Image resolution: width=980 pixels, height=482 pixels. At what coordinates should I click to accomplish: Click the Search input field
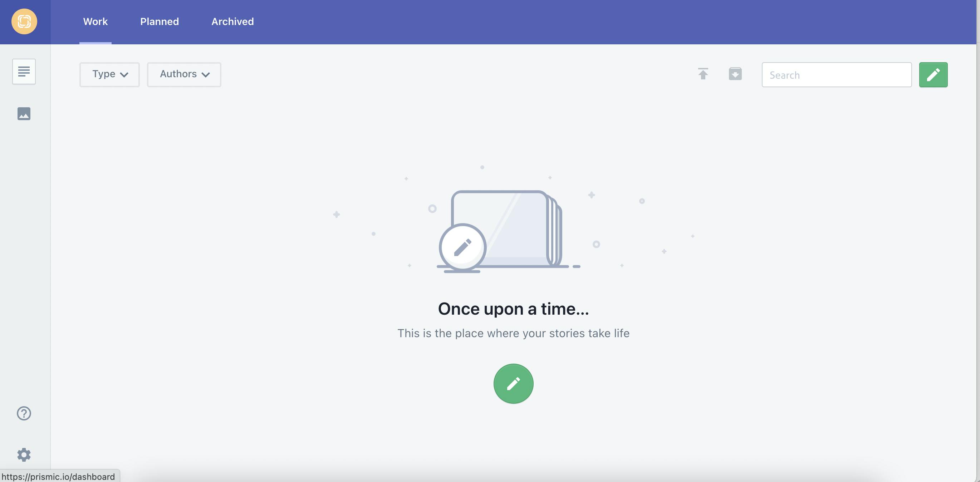click(837, 74)
